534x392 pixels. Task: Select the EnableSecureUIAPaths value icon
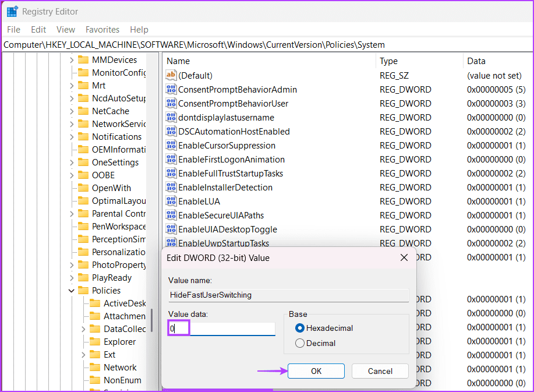point(171,215)
